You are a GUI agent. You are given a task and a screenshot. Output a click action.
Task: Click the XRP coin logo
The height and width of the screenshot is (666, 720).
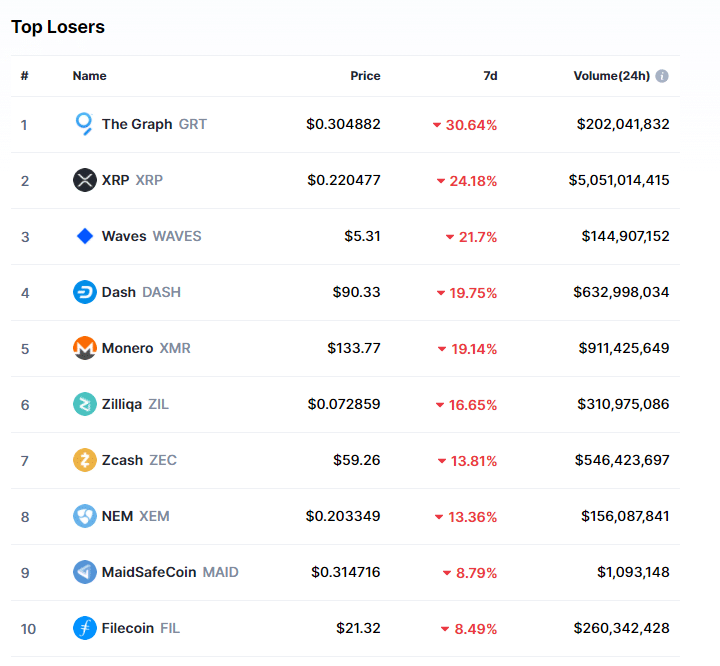pyautogui.click(x=85, y=180)
